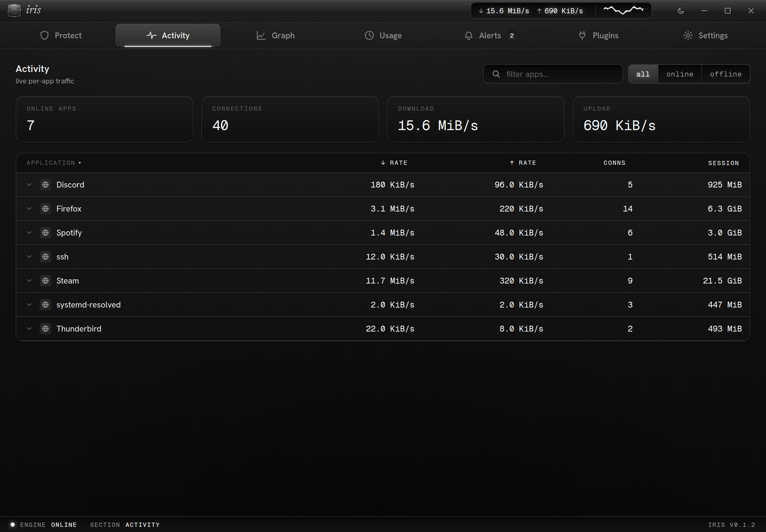The width and height of the screenshot is (766, 532).
Task: Expand the Firefox row details
Action: (29, 209)
